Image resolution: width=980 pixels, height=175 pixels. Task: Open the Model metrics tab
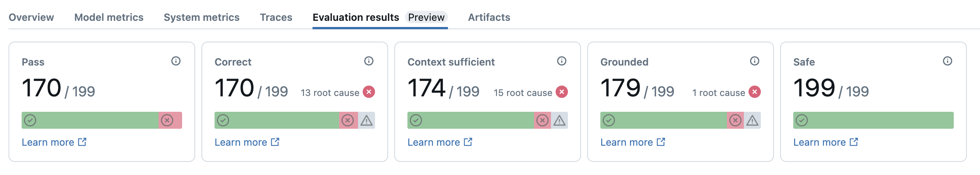tap(109, 17)
